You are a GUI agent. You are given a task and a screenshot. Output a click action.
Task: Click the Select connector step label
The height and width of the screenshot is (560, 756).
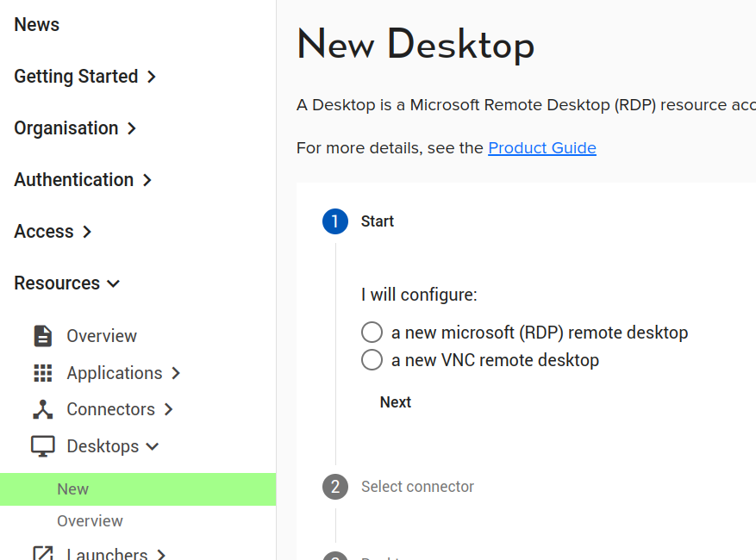pyautogui.click(x=417, y=487)
